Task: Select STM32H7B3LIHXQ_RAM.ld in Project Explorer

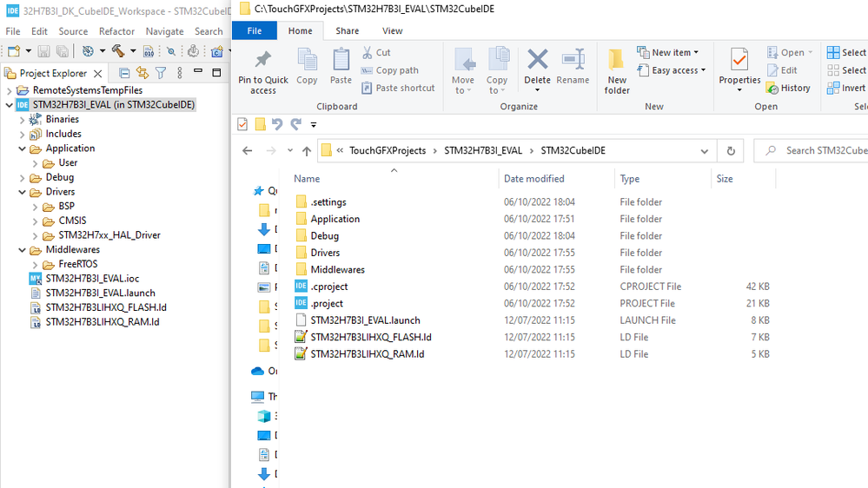Action: tap(102, 321)
